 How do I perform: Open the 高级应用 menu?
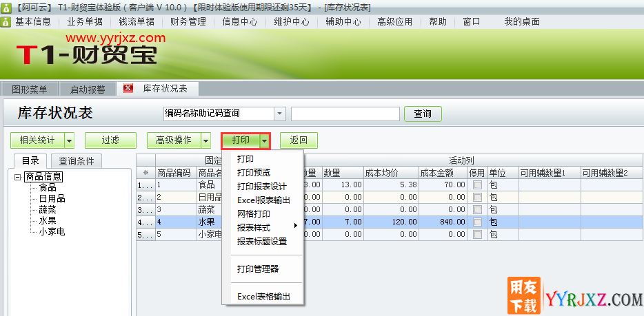(x=394, y=21)
